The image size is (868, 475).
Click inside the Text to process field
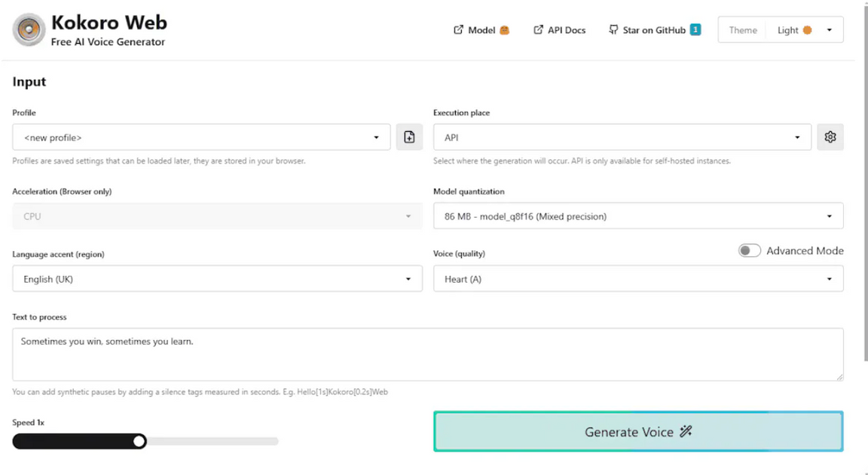[427, 354]
